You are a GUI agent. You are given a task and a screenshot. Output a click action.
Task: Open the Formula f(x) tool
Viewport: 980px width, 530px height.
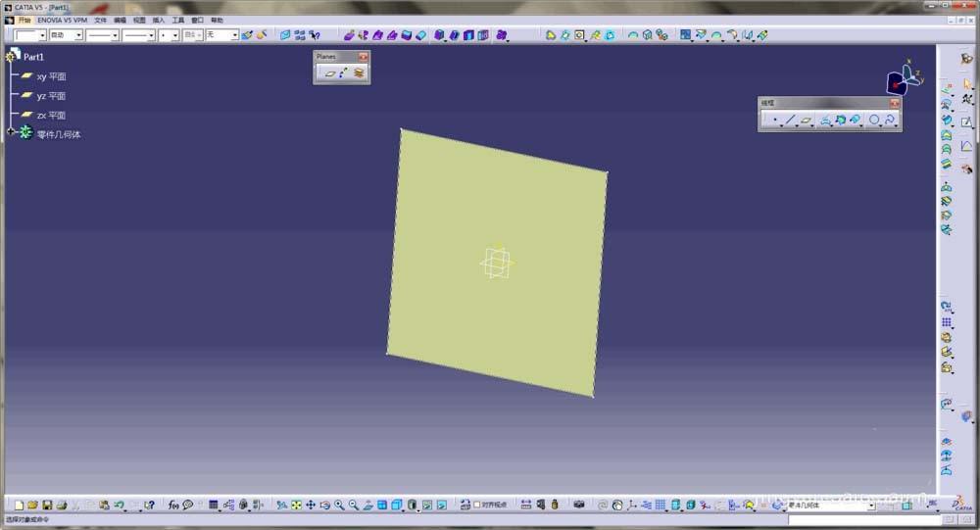click(173, 506)
